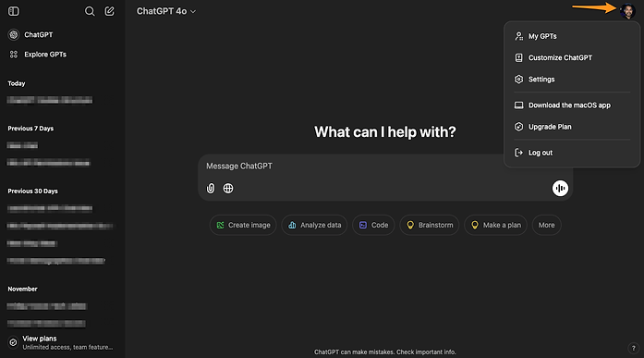Pick the Make a plan suggestion

(496, 225)
